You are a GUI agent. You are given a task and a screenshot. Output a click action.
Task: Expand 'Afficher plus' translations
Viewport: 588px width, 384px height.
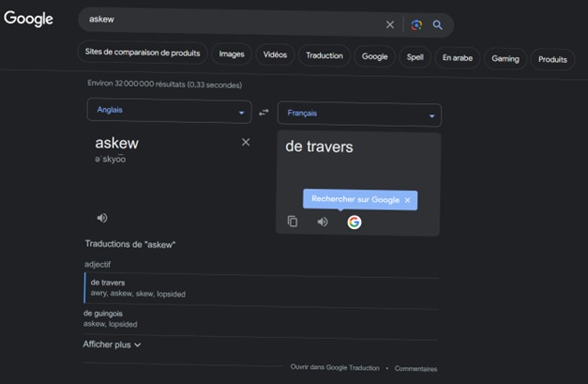(112, 345)
